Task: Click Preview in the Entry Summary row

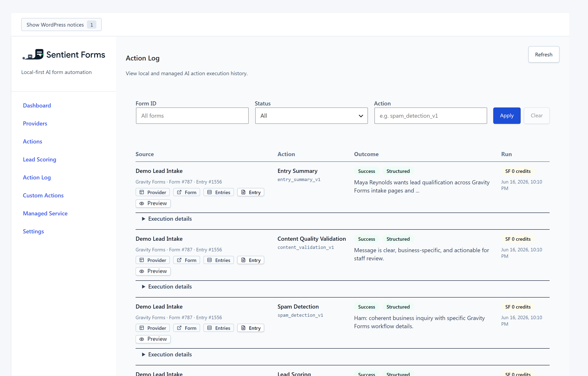Action: (x=153, y=203)
